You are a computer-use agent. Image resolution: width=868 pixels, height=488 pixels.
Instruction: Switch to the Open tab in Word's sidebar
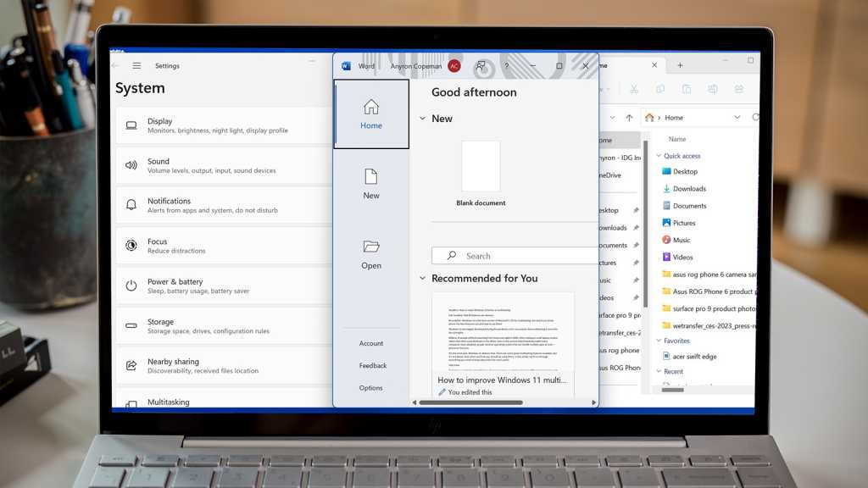tap(371, 254)
